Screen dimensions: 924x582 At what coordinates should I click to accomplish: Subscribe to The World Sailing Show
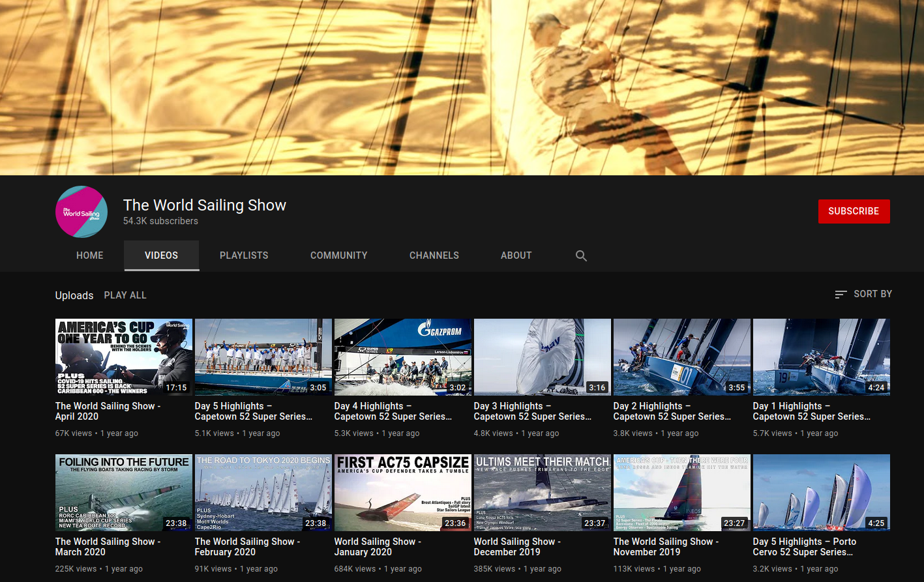point(854,211)
